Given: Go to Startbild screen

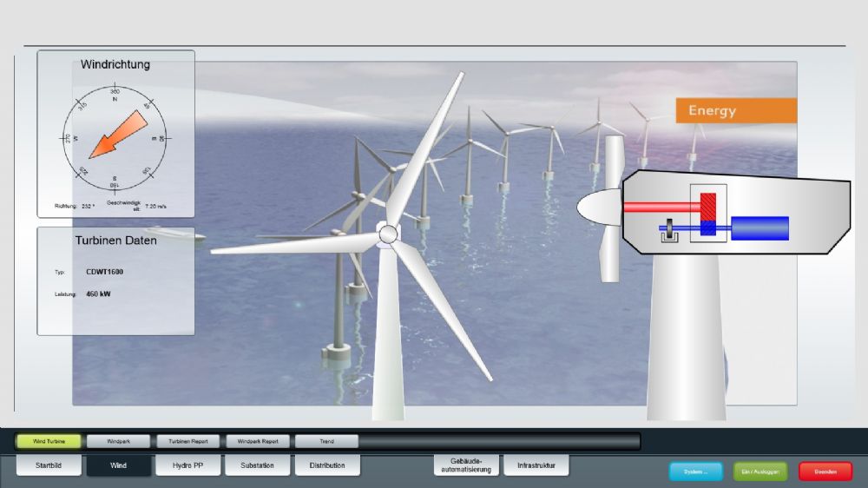Looking at the screenshot, I should [x=49, y=465].
